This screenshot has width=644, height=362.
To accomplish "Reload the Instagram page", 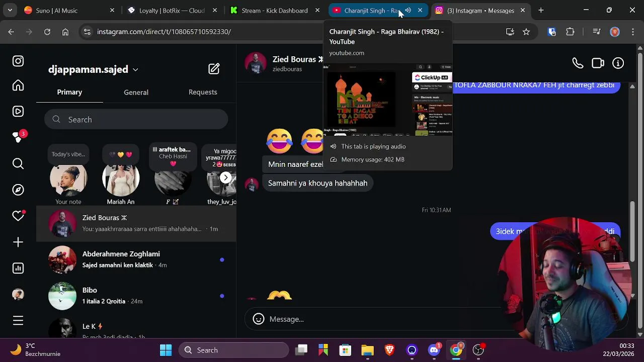I will pos(47,32).
